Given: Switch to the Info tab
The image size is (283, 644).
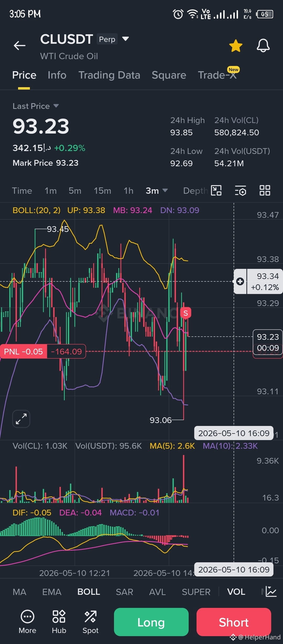Looking at the screenshot, I should (x=57, y=75).
